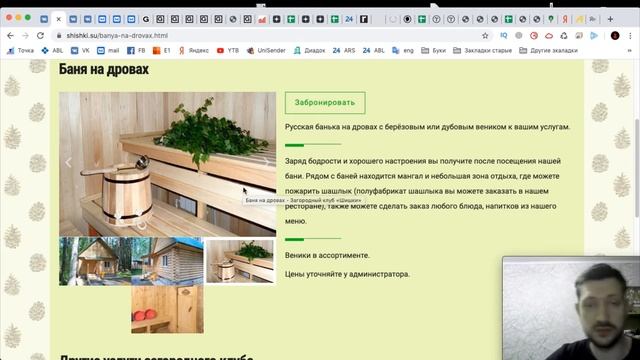Click the text "Цены уточняйте у администратора."
This screenshot has width=640, height=360.
[347, 274]
